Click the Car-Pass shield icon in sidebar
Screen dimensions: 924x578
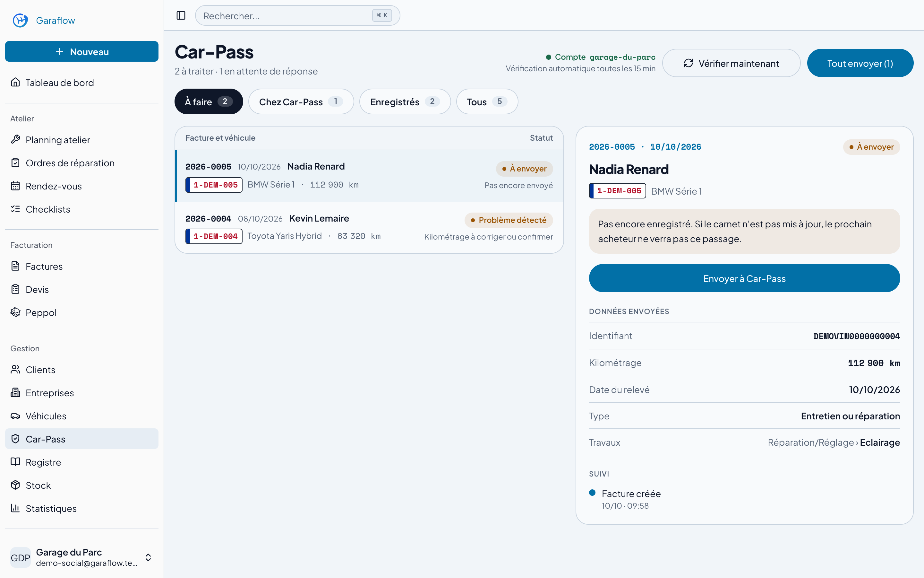(x=15, y=439)
